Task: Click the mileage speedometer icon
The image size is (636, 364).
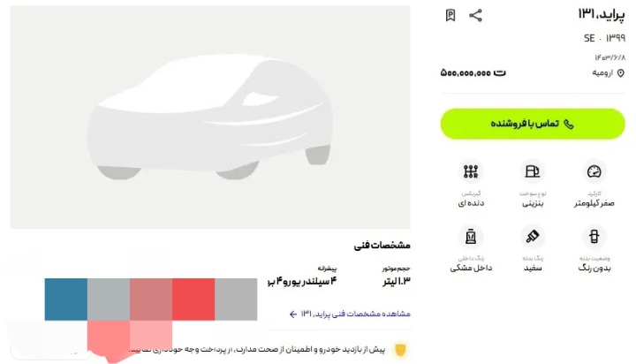Action: 594,171
